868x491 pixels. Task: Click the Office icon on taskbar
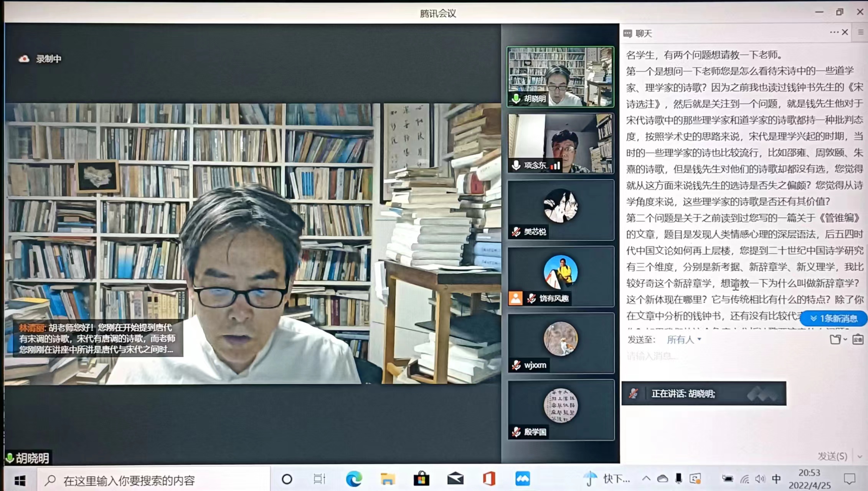[489, 479]
